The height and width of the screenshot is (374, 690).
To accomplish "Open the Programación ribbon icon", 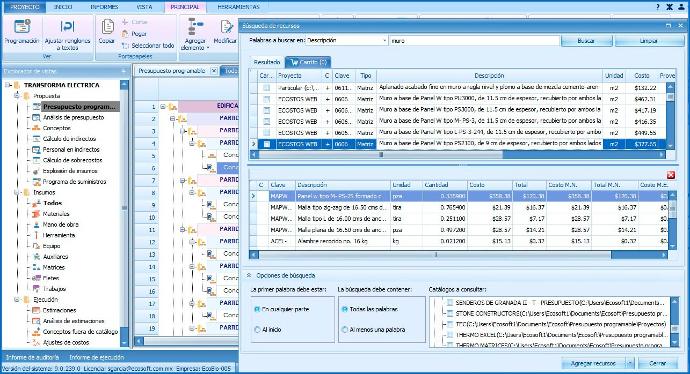I will pos(22,27).
